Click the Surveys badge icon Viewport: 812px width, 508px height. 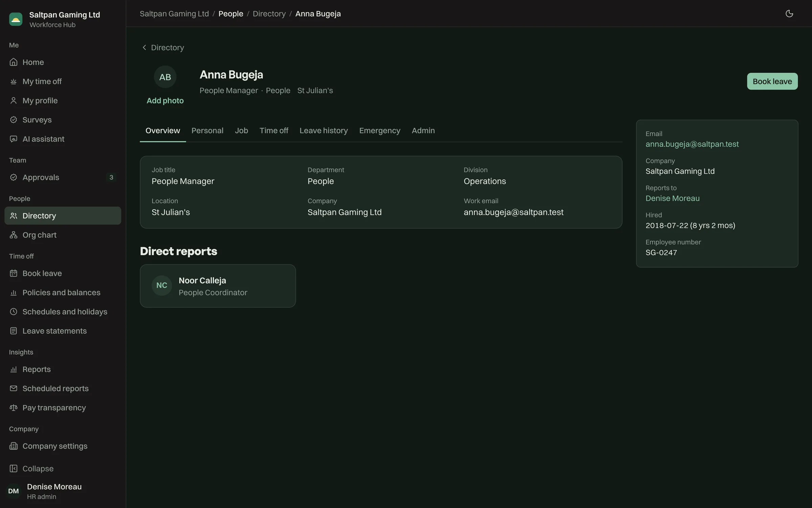tap(14, 120)
